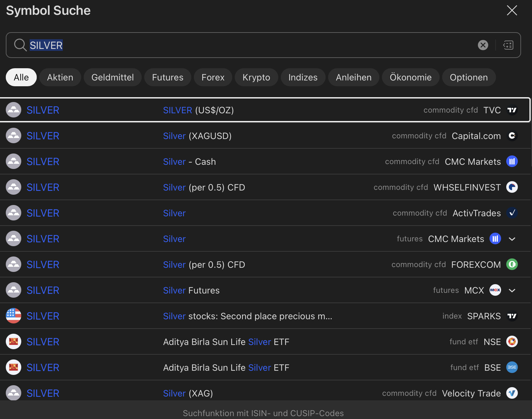Click the FOREXCOM green exchange logo
The height and width of the screenshot is (419, 532).
pos(512,265)
